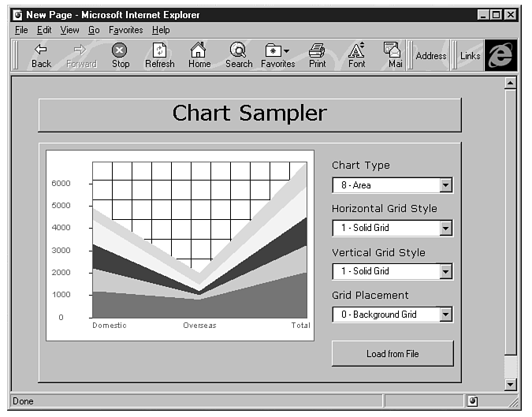
Task: Expand the Chart Type dropdown
Action: [x=445, y=185]
